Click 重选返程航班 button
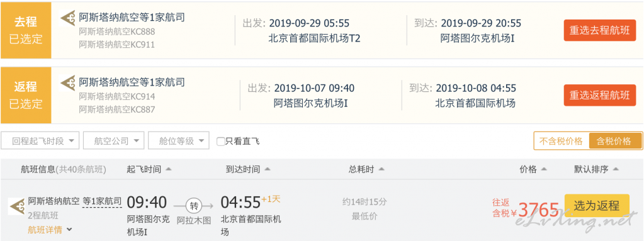This screenshot has height=241, width=644. click(600, 95)
